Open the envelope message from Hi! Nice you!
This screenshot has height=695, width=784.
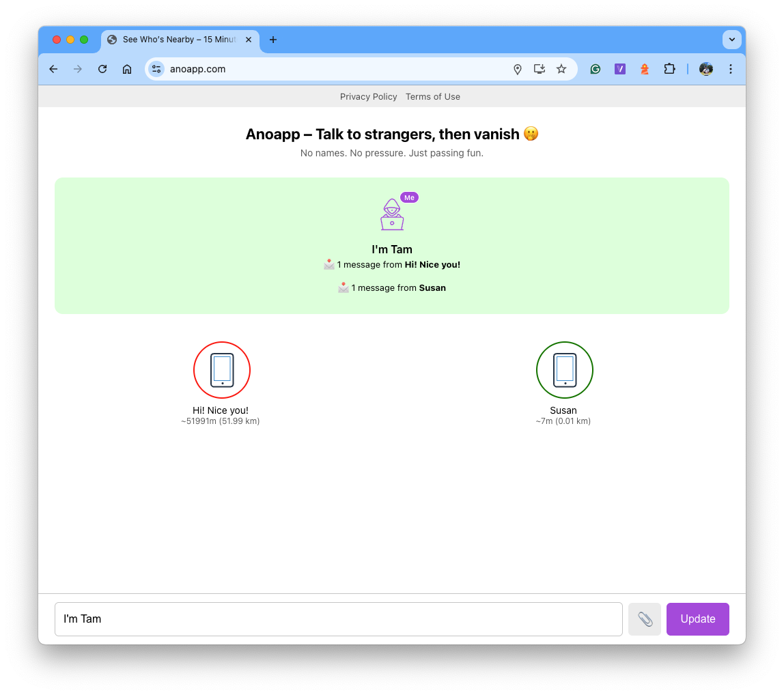391,264
